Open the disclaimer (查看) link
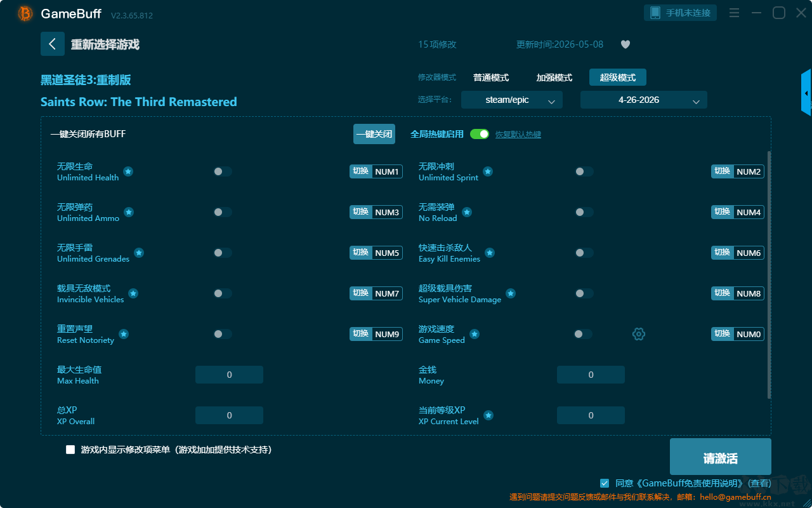812x508 pixels. 759,483
